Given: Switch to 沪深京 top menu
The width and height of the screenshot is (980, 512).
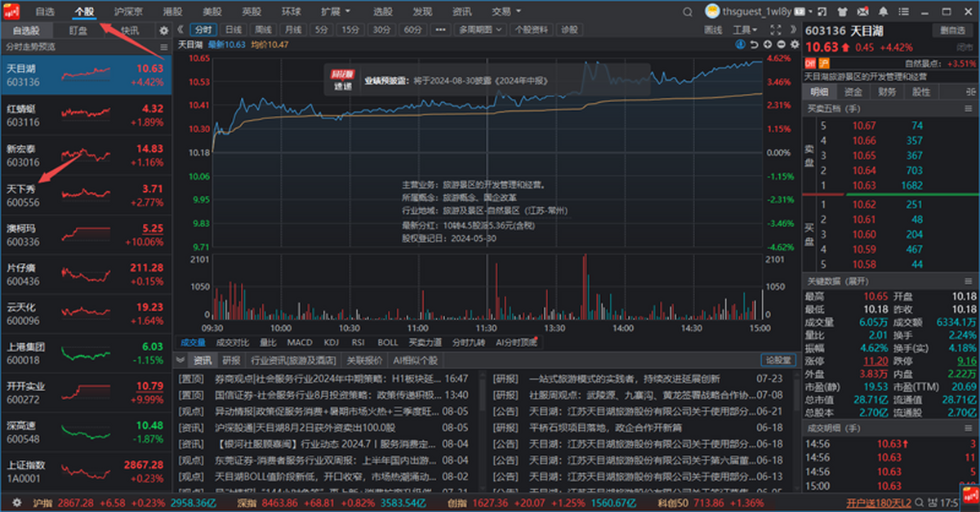Looking at the screenshot, I should pyautogui.click(x=128, y=11).
